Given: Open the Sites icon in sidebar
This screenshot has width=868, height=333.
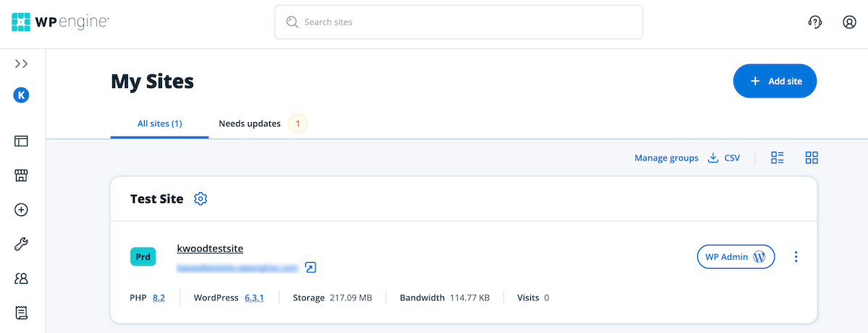Looking at the screenshot, I should point(22,142).
